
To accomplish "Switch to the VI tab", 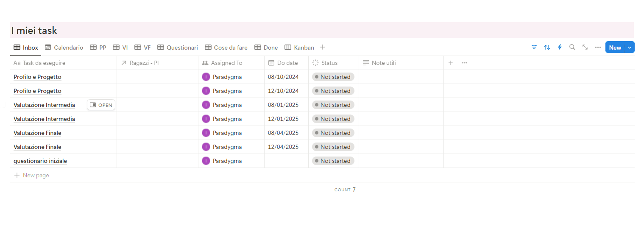I will tap(120, 48).
